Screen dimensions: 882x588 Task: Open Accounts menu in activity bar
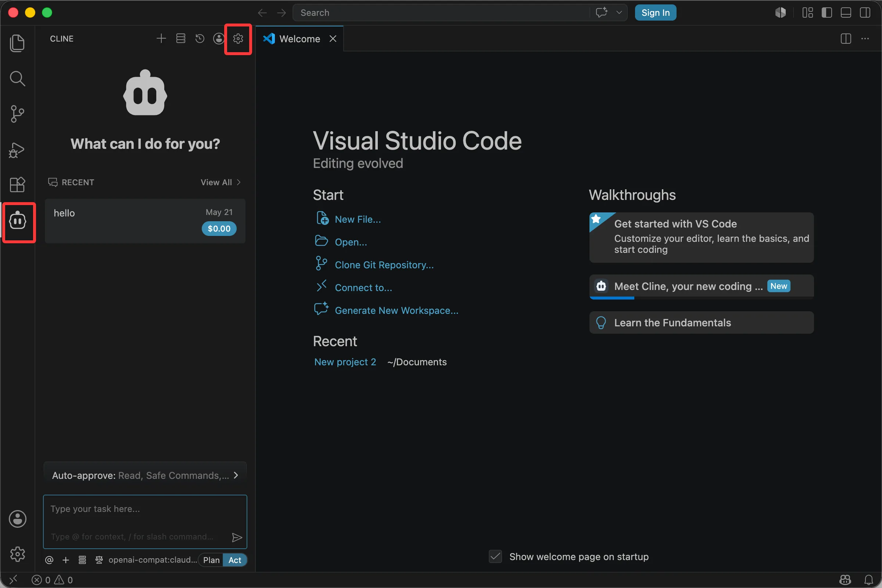click(18, 519)
